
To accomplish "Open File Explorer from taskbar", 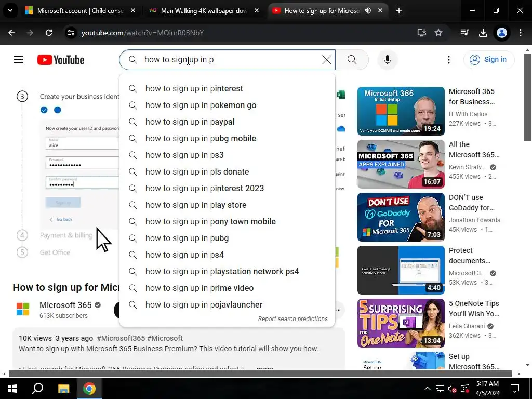I will pyautogui.click(x=63, y=389).
